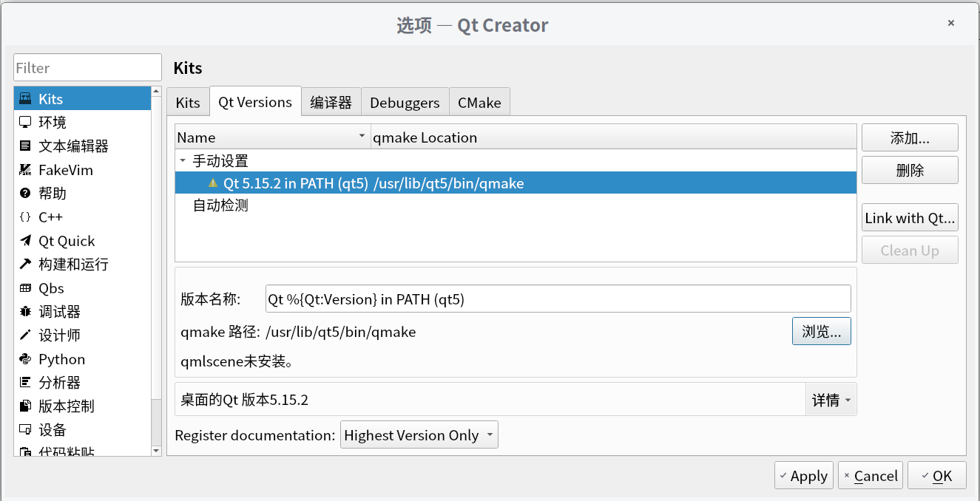Click the warning icon beside Qt 5.15.2
The width and height of the screenshot is (980, 501).
click(x=213, y=183)
